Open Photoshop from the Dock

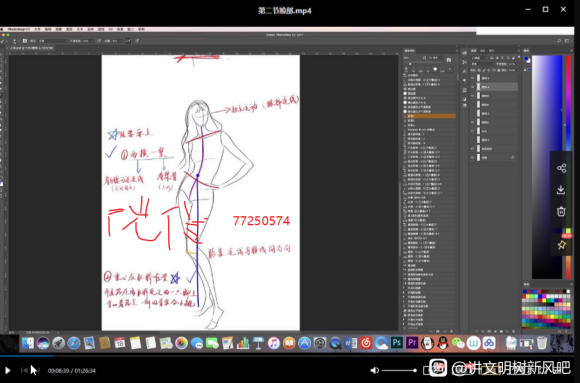pyautogui.click(x=397, y=343)
